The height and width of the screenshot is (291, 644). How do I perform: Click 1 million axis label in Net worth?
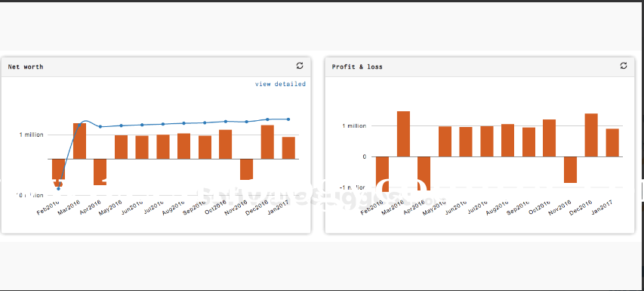(x=31, y=135)
